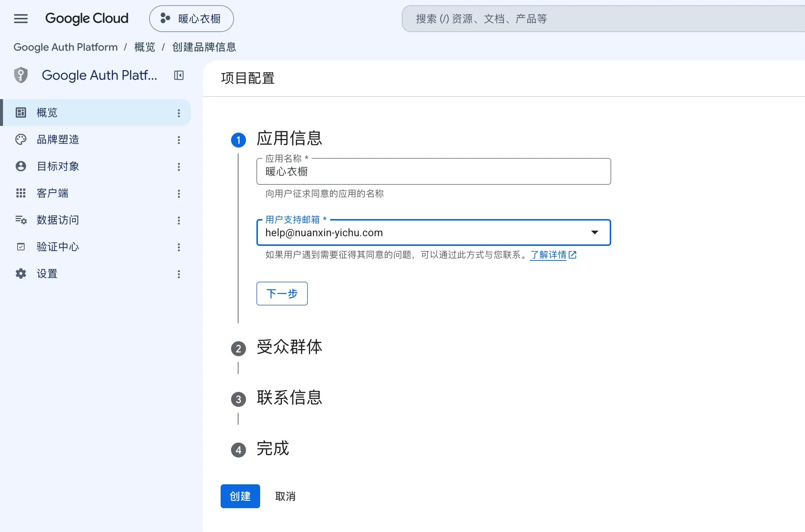
Task: Open the three-dot menu for 概览
Action: (x=179, y=113)
